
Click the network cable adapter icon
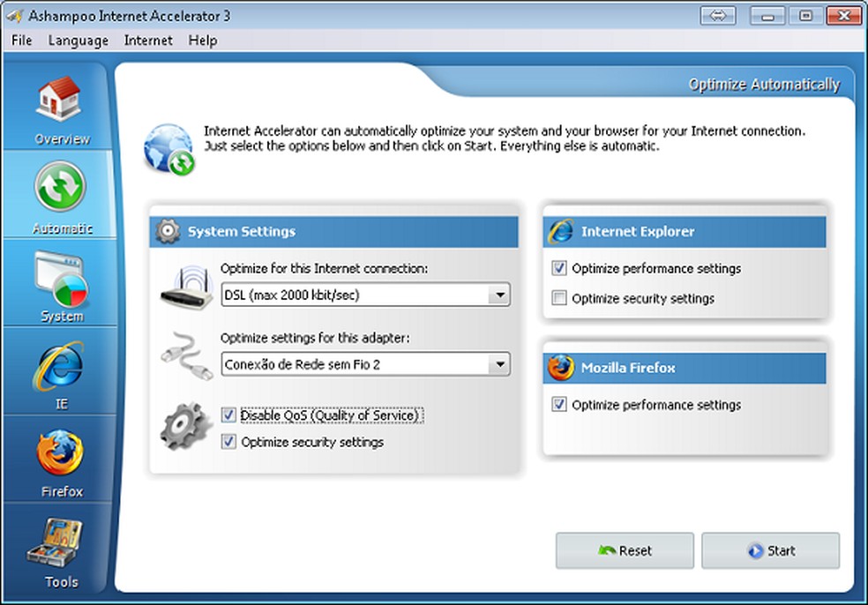[x=188, y=356]
